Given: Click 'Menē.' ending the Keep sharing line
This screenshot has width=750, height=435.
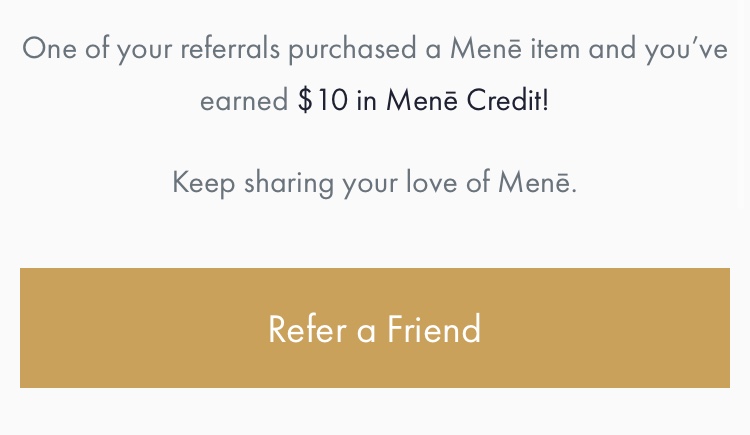Looking at the screenshot, I should [538, 182].
